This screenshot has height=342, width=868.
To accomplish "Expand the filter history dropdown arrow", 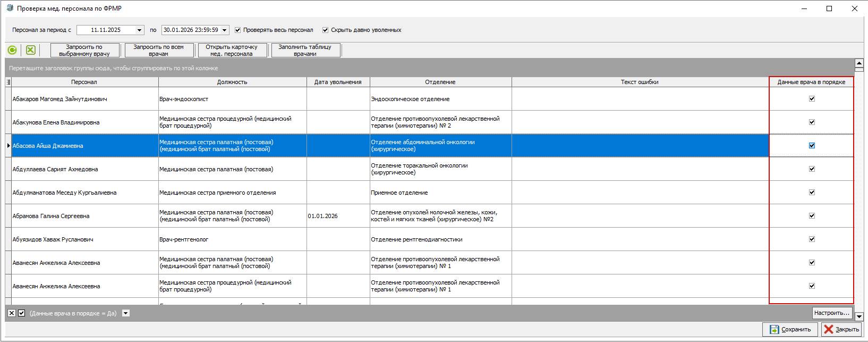I will [x=126, y=313].
